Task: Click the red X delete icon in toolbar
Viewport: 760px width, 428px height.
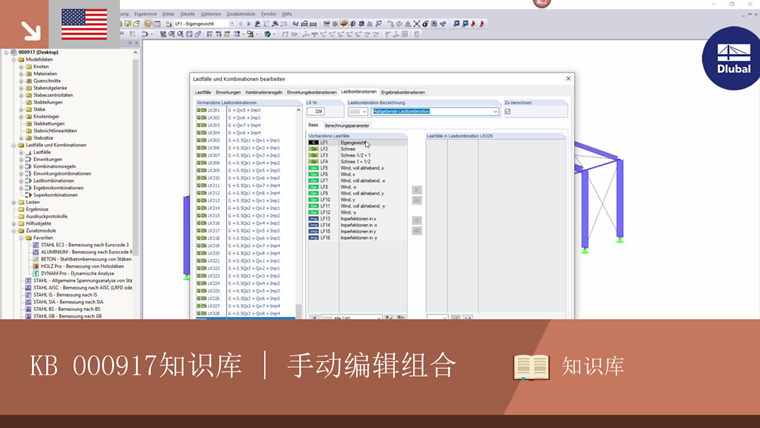Action: (416, 24)
